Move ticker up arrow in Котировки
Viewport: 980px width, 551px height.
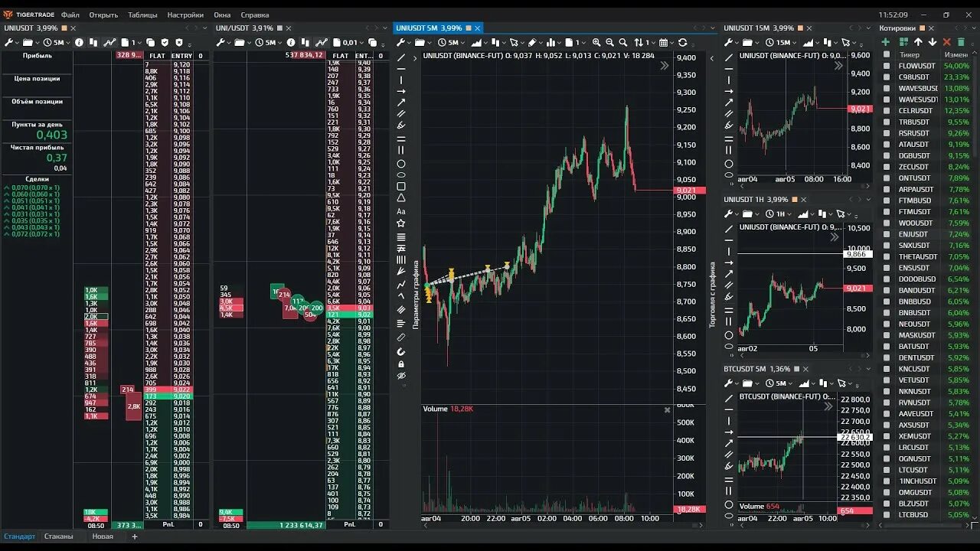(x=918, y=42)
